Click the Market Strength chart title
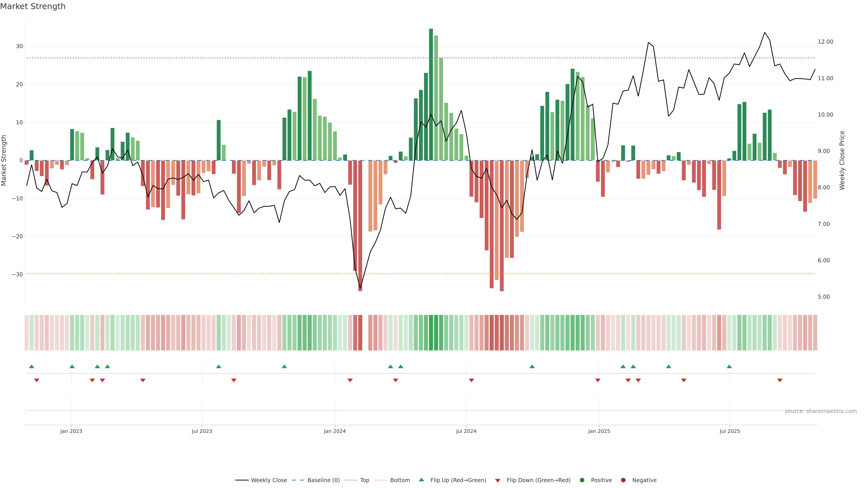 coord(33,6)
